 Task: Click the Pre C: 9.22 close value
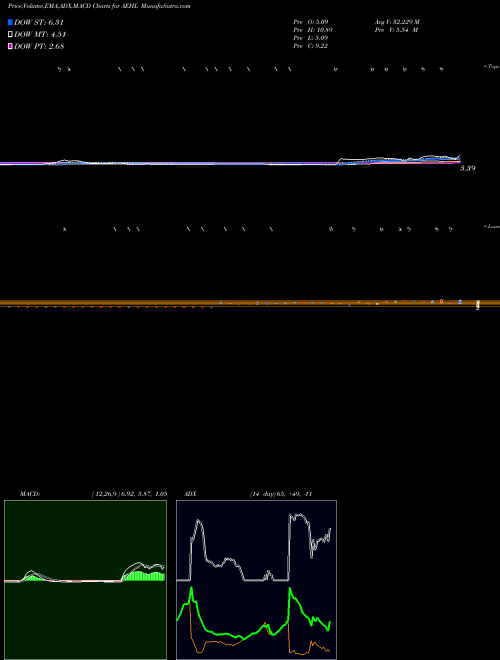point(311,46)
